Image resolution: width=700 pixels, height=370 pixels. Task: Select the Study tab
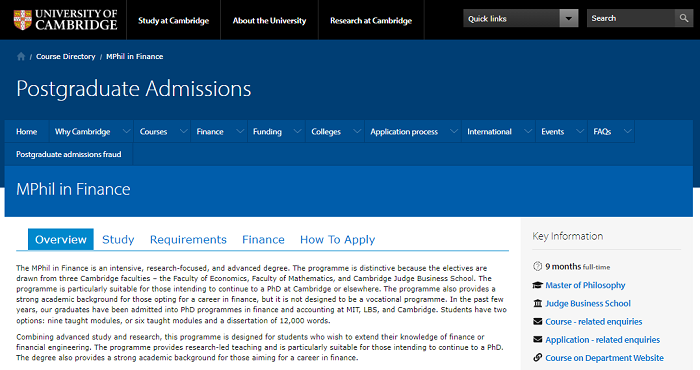coord(118,240)
